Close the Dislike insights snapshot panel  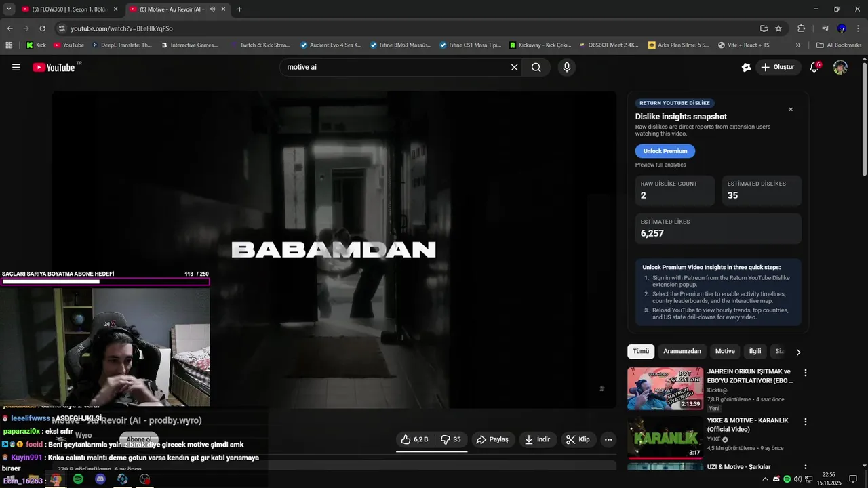pos(791,109)
